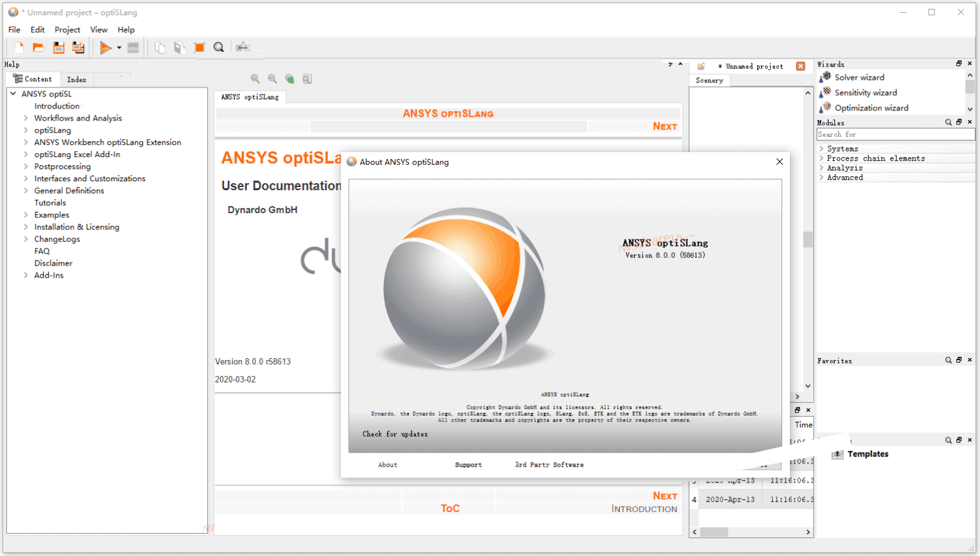Launch the Optimization wizard

872,108
